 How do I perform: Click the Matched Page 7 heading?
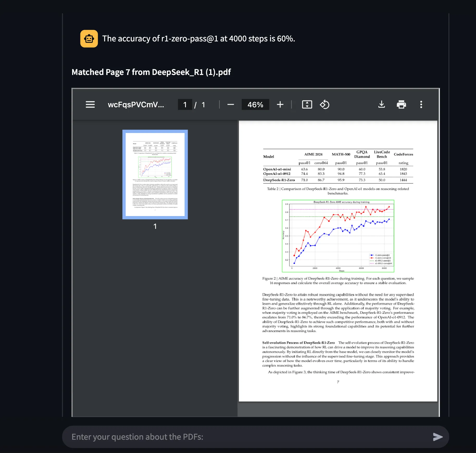tap(151, 72)
